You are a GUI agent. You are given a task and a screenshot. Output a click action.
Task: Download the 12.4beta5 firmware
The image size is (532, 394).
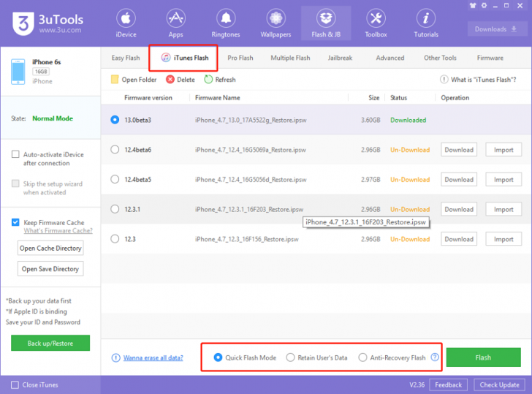[x=459, y=180]
